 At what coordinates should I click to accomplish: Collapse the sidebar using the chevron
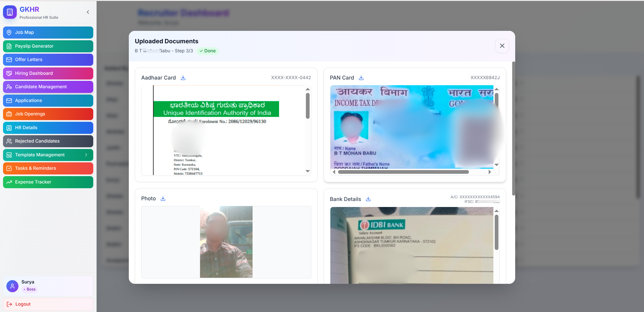click(88, 12)
